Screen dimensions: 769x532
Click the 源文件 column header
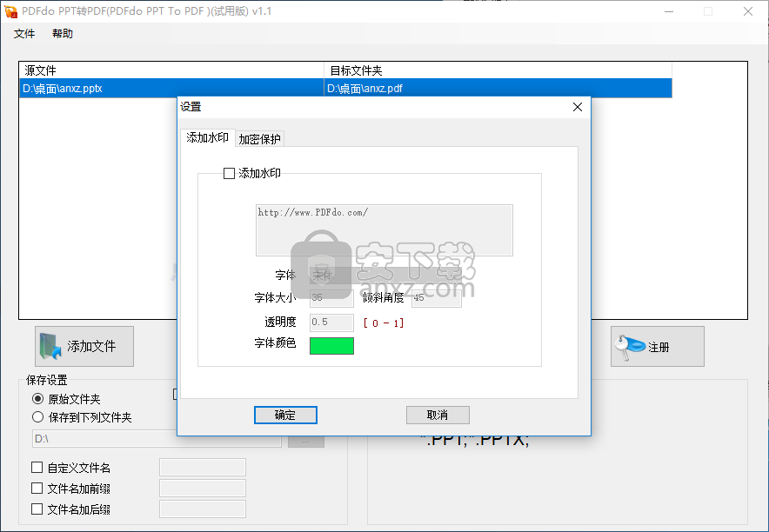point(171,70)
